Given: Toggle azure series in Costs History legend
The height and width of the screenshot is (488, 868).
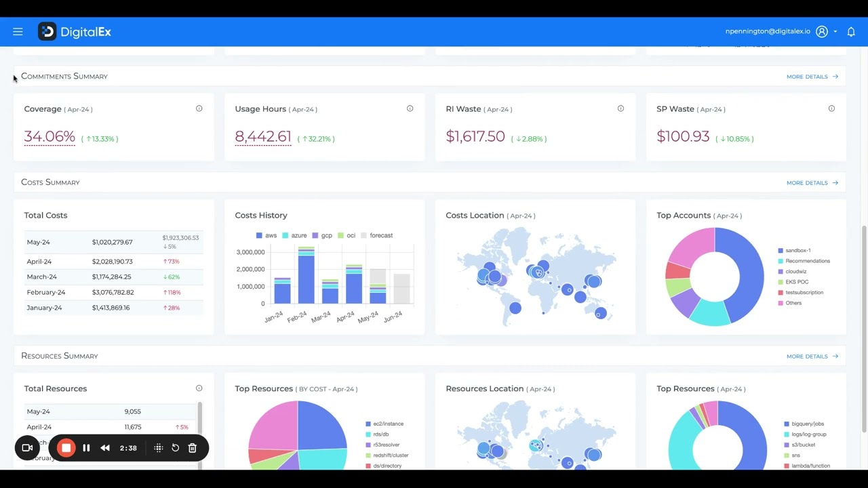Looking at the screenshot, I should coord(295,235).
